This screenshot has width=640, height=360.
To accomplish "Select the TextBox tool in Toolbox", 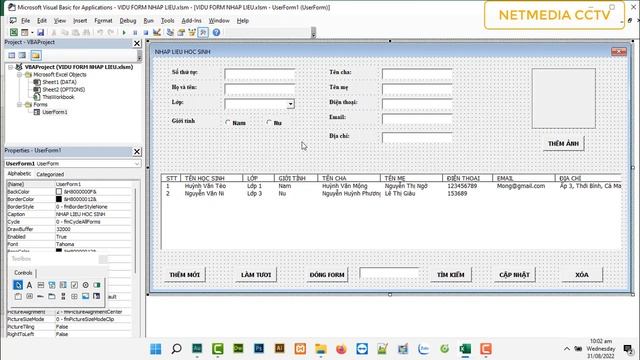I will coord(40,285).
